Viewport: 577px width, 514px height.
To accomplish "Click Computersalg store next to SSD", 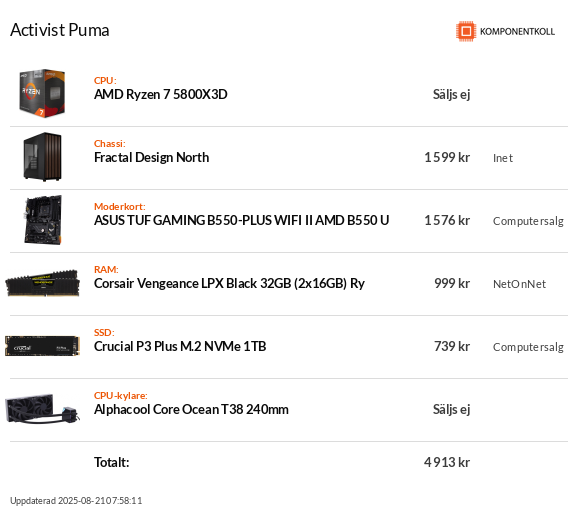I will tap(528, 347).
